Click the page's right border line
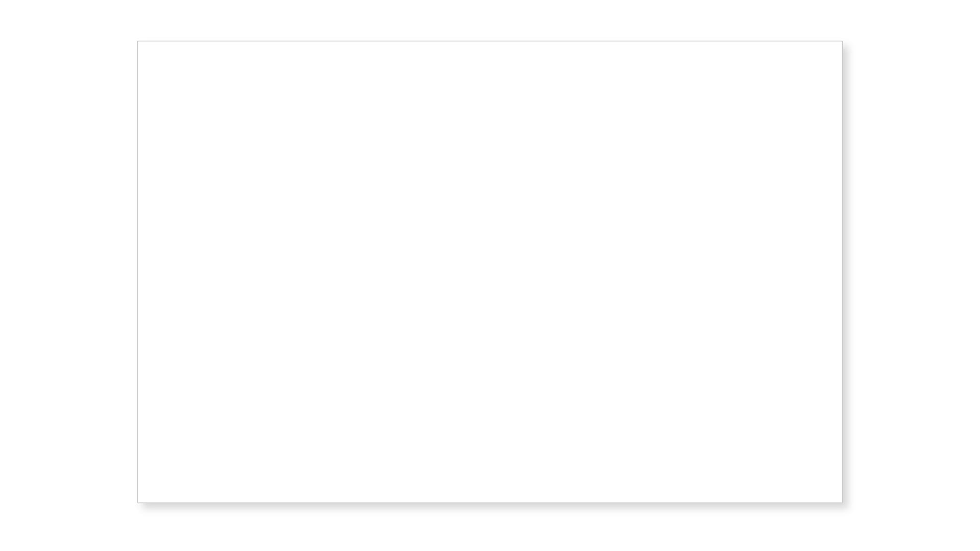 pos(842,272)
